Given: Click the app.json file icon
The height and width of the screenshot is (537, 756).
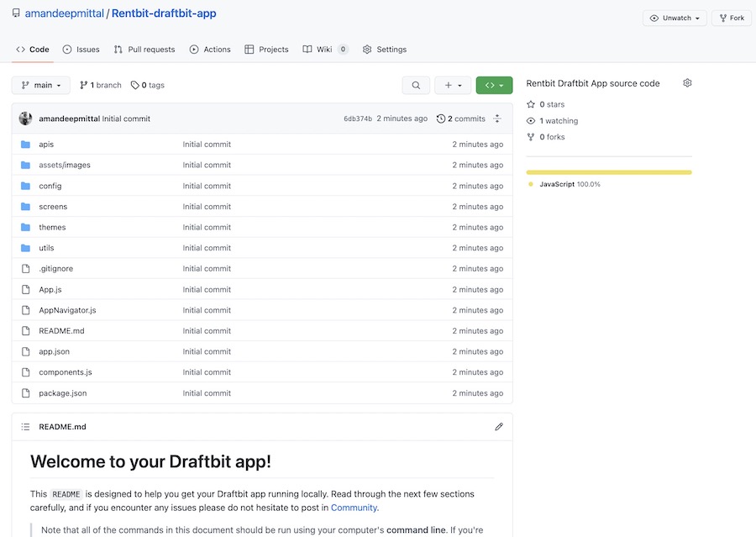Looking at the screenshot, I should (x=25, y=352).
